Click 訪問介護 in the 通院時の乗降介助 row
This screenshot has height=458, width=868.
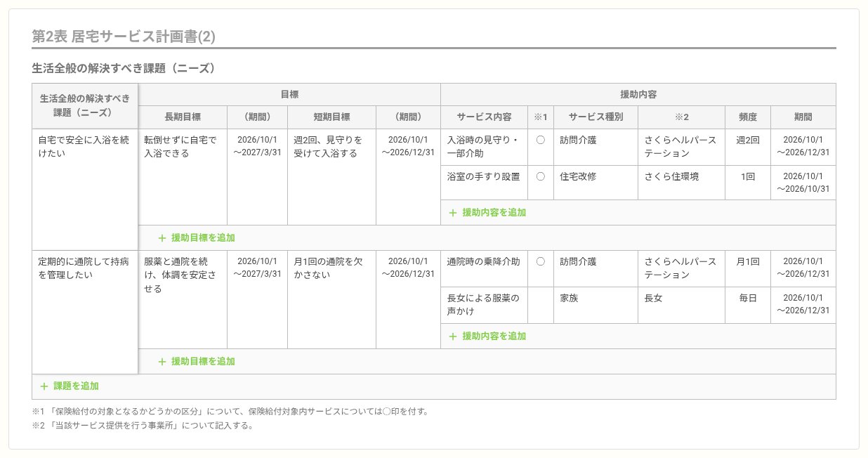(596, 268)
